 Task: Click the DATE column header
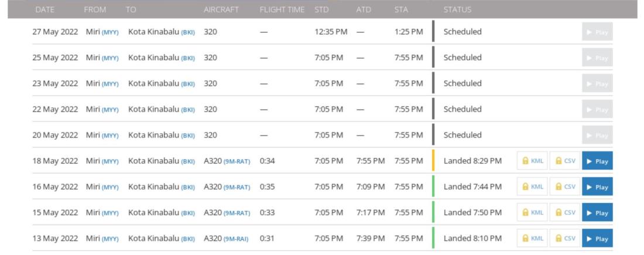click(44, 9)
